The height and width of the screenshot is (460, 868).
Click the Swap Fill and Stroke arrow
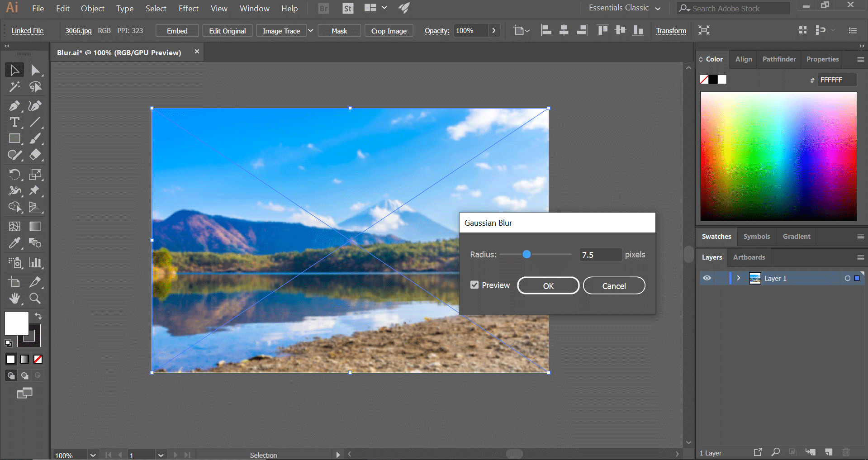[x=38, y=316]
